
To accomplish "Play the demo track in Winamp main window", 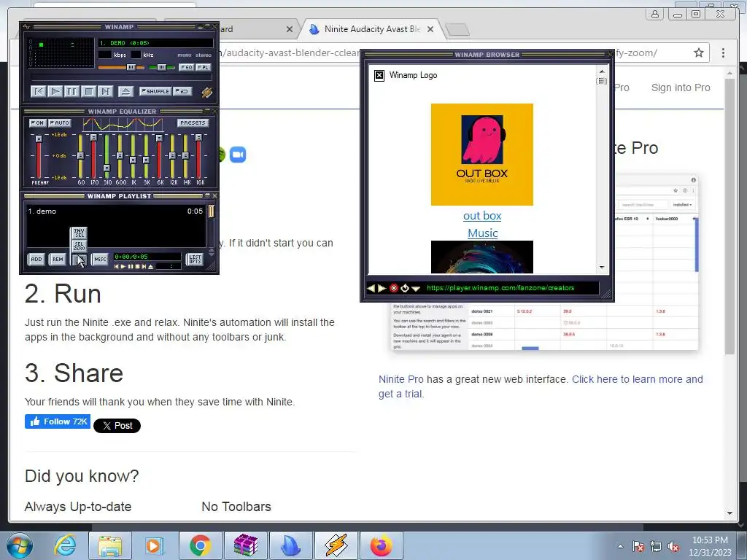I will [55, 91].
